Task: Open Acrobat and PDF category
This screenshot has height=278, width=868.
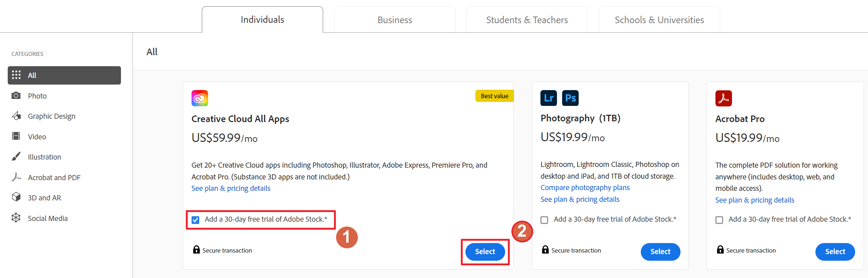Action: (x=64, y=178)
